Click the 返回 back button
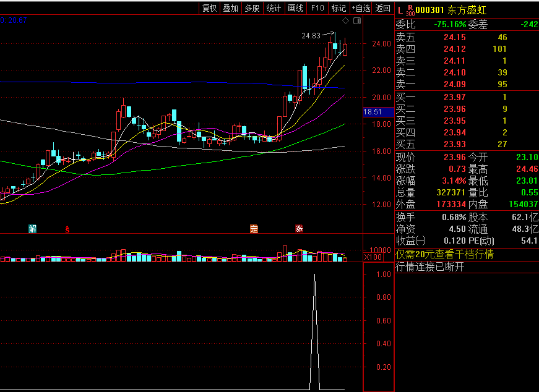Screen dimensions: 539x392 [382, 8]
